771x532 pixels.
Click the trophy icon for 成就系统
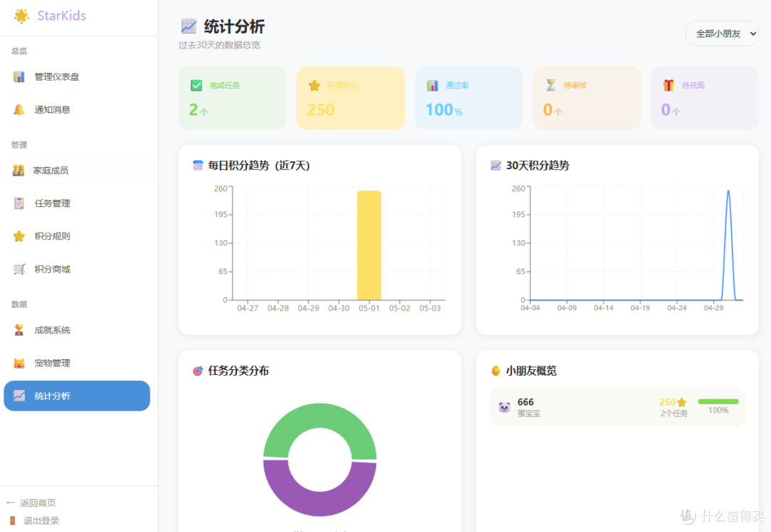pos(19,330)
